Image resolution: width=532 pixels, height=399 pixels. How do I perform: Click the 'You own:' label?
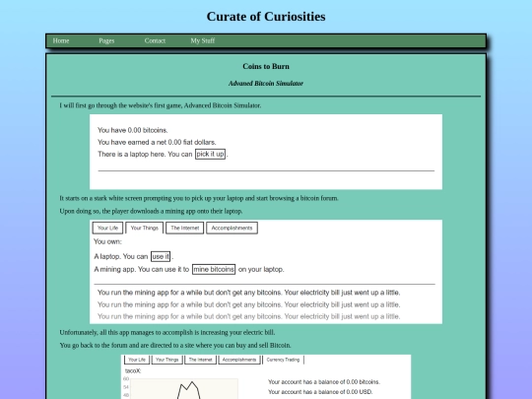[x=107, y=241]
